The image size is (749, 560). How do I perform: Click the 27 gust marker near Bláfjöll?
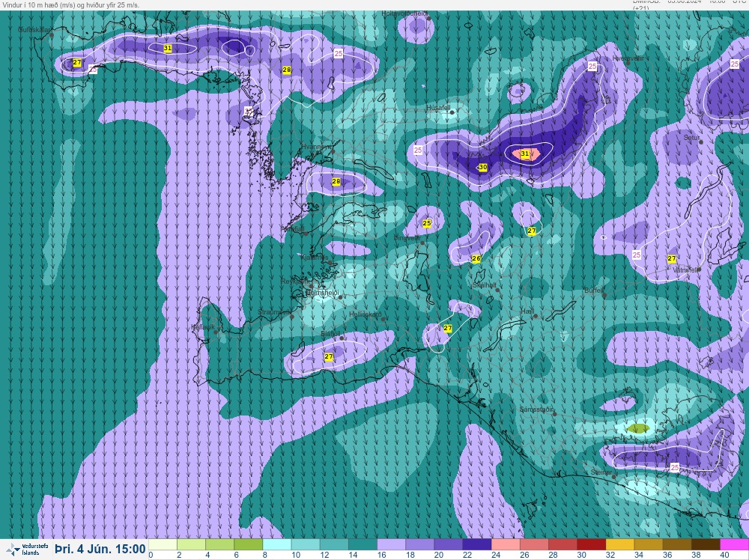pyautogui.click(x=329, y=356)
